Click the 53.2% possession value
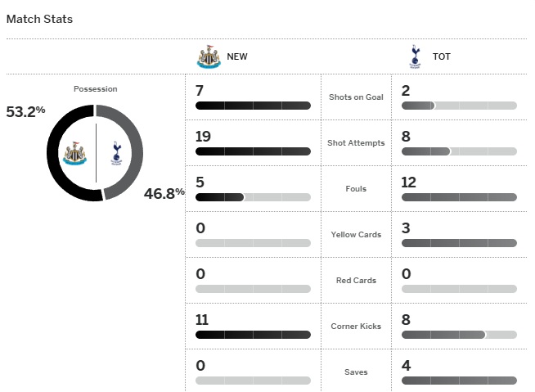This screenshot has height=392, width=535. 20,112
